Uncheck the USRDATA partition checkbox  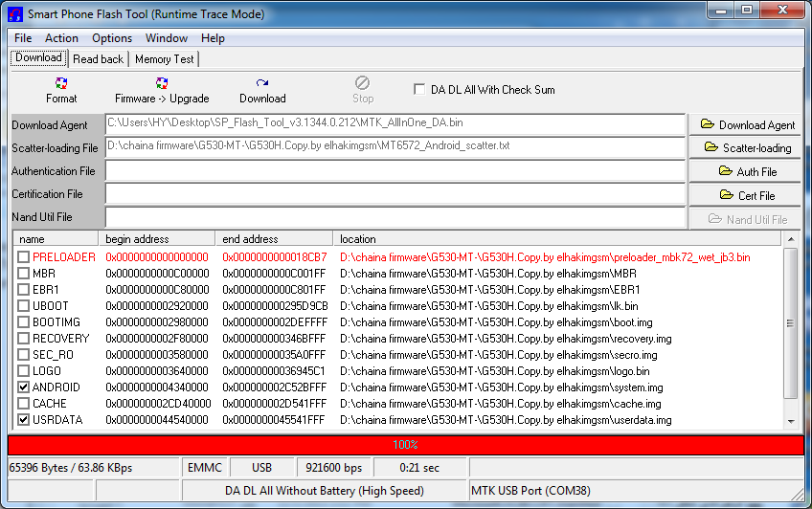coord(23,419)
